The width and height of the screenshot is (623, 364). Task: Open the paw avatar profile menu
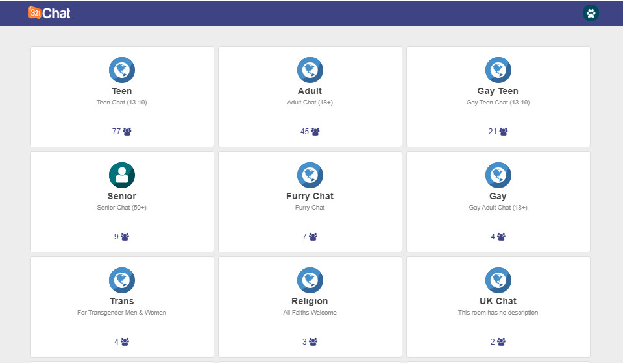[591, 13]
